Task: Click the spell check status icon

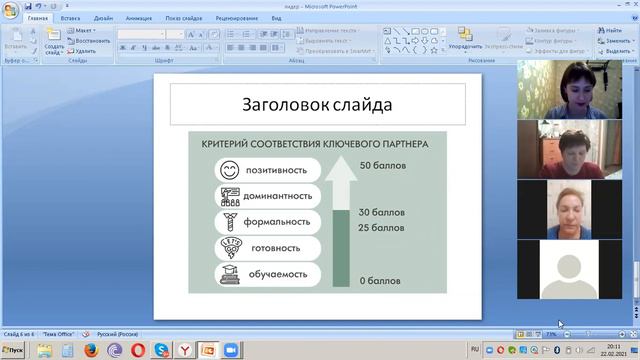Action: (x=85, y=334)
